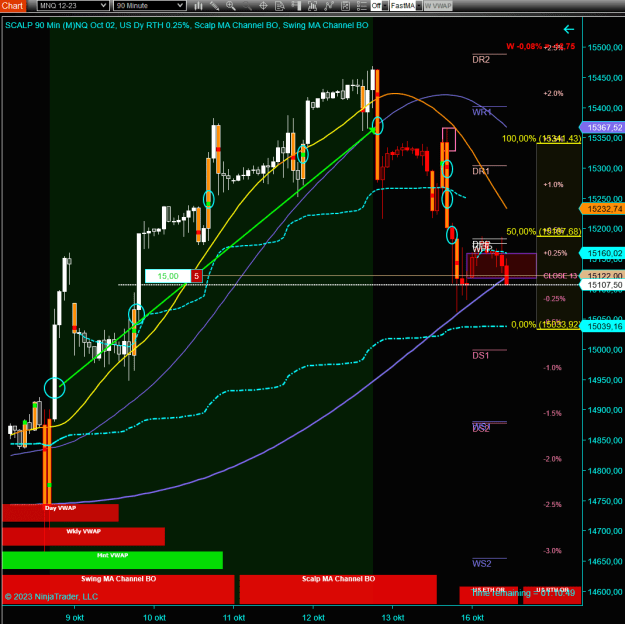Click the 9 okt date label
The height and width of the screenshot is (624, 625).
pos(75,618)
